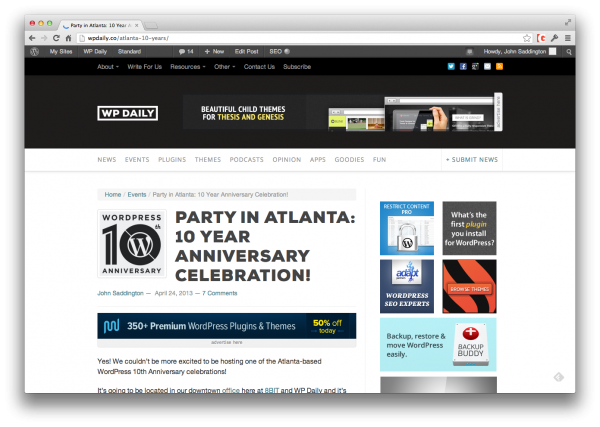The height and width of the screenshot is (427, 600).
Task: Close the Party in Atlanta browser tab
Action: [137, 25]
